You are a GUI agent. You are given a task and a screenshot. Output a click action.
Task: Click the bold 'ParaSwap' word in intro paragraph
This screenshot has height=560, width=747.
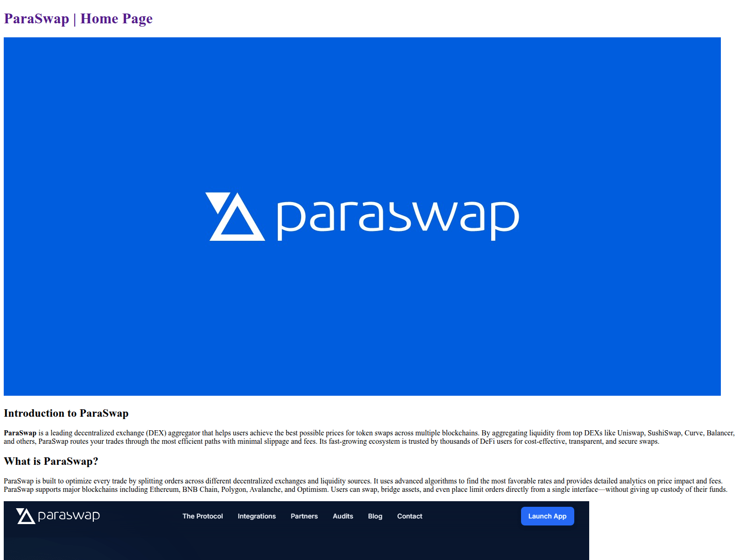point(20,433)
